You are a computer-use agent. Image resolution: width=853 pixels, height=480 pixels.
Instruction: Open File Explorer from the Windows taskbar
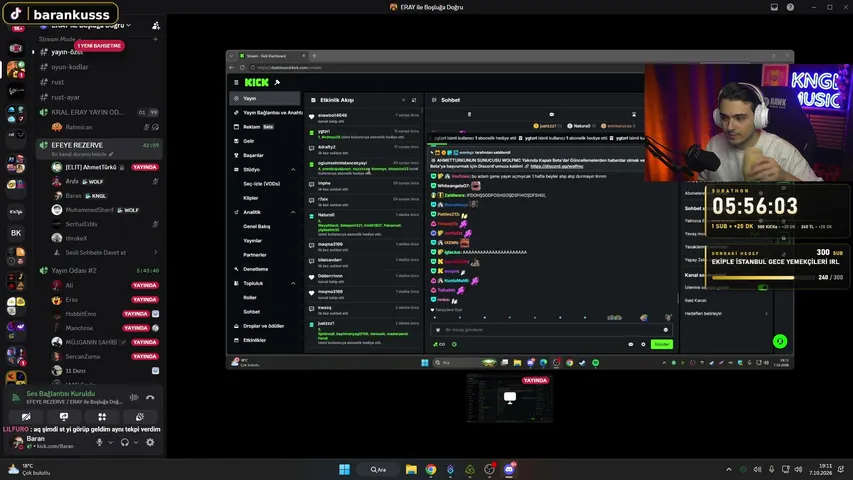pyautogui.click(x=411, y=469)
